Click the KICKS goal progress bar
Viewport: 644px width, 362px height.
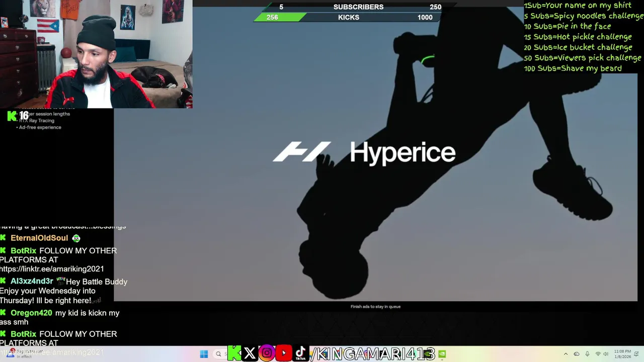point(349,17)
